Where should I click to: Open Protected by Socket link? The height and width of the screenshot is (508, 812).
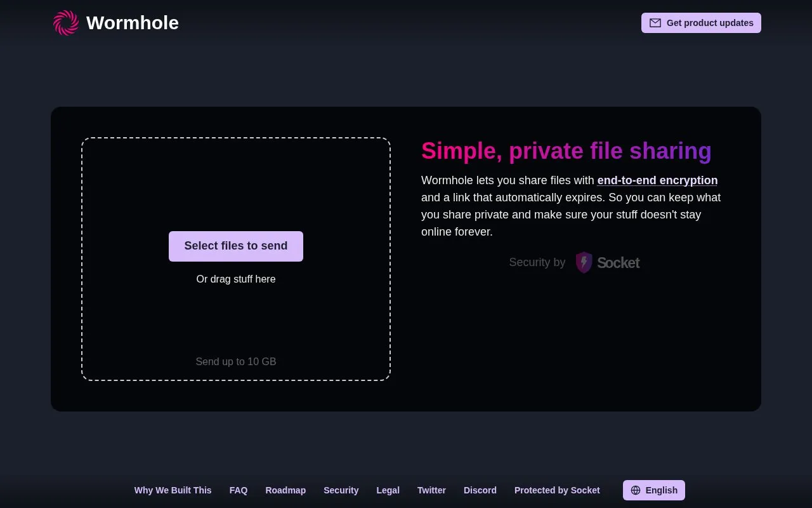click(557, 490)
